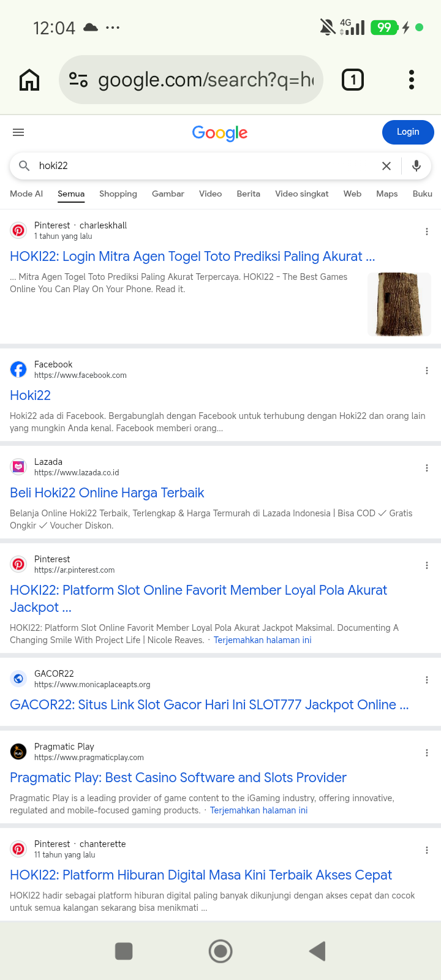The width and height of the screenshot is (441, 980).
Task: Select the Mode AI tab
Action: 26,194
